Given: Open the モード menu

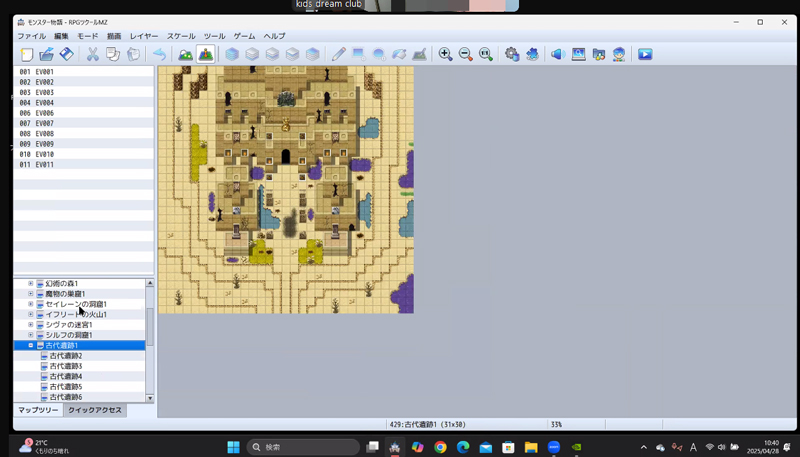Looking at the screenshot, I should point(88,36).
